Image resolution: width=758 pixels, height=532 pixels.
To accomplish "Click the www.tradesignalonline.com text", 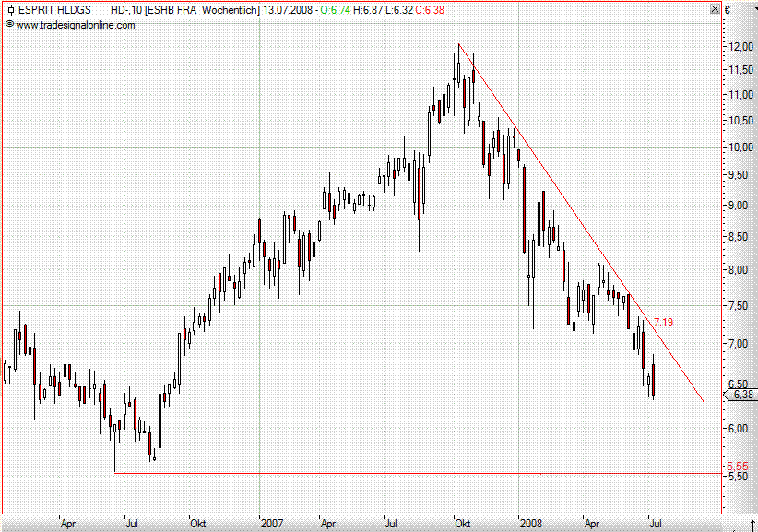I will [x=76, y=25].
